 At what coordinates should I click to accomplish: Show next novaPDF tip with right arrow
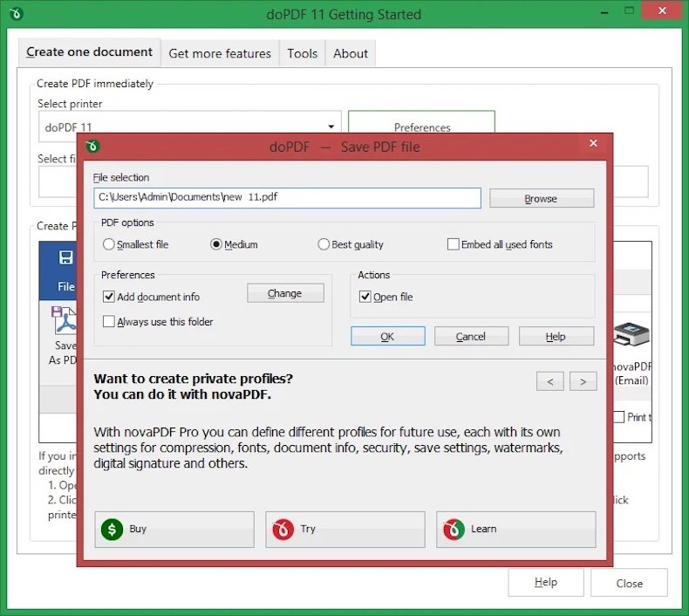pyautogui.click(x=583, y=381)
